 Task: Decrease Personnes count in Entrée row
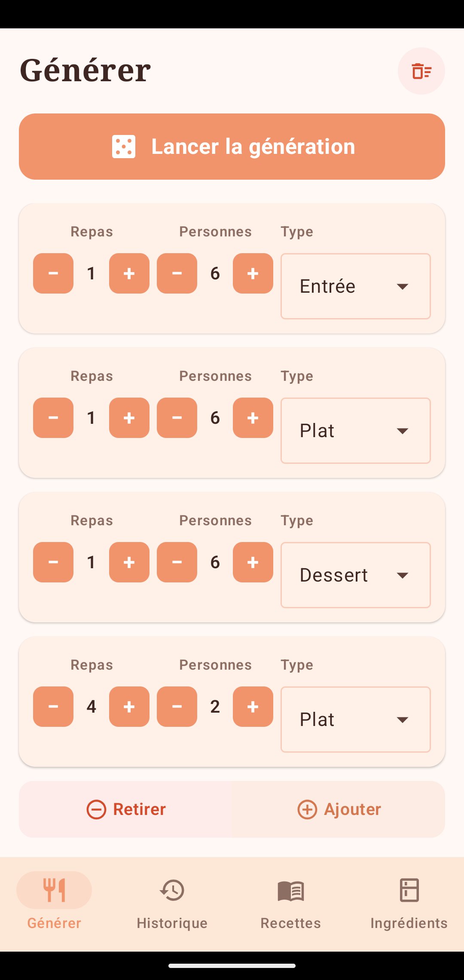pyautogui.click(x=177, y=273)
